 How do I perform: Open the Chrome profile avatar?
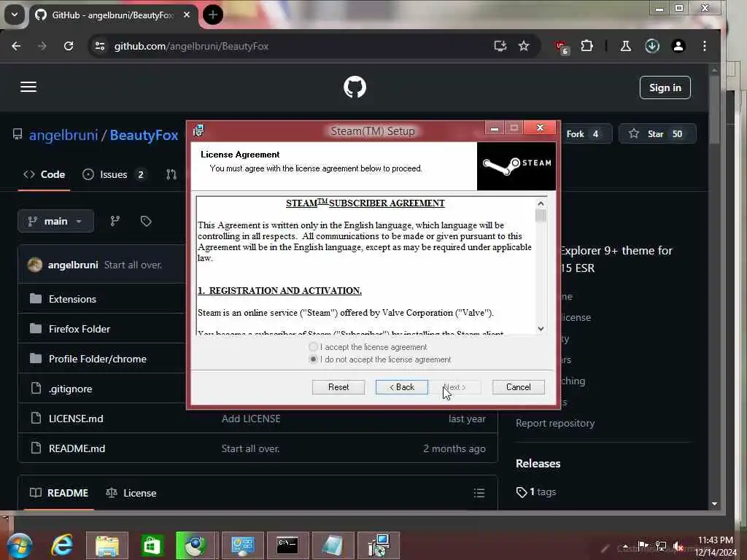[678, 46]
